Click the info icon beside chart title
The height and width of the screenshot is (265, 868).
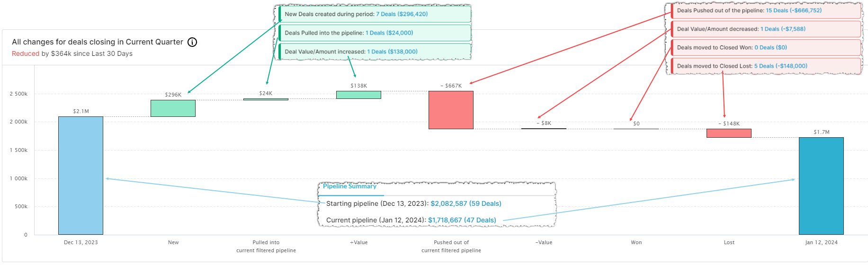click(192, 42)
